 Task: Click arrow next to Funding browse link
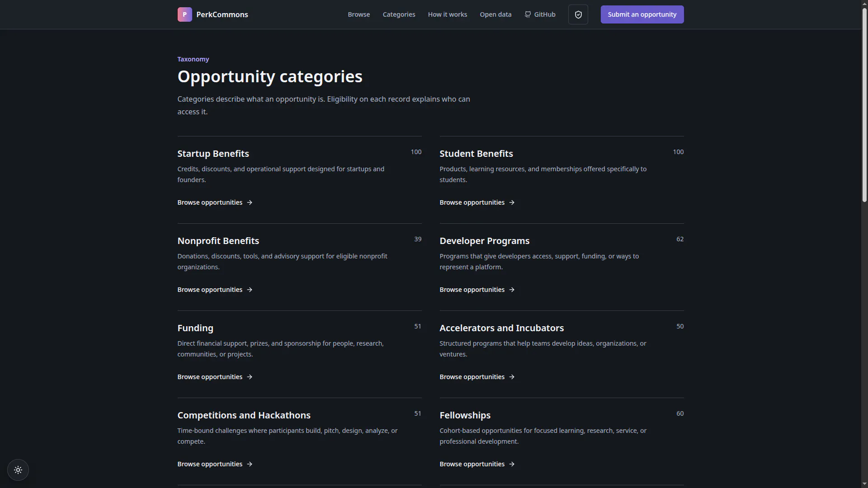(250, 377)
